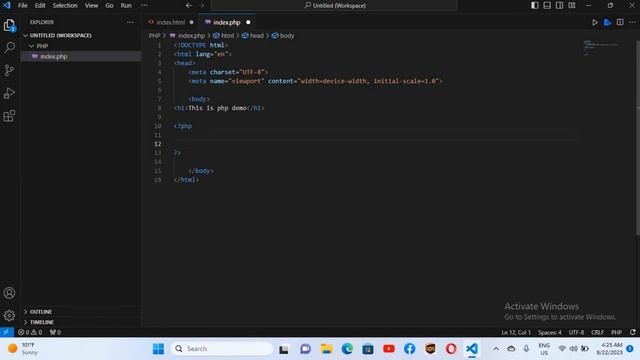The height and width of the screenshot is (360, 640).
Task: Click PHP in the breadcrumb
Action: 154,36
